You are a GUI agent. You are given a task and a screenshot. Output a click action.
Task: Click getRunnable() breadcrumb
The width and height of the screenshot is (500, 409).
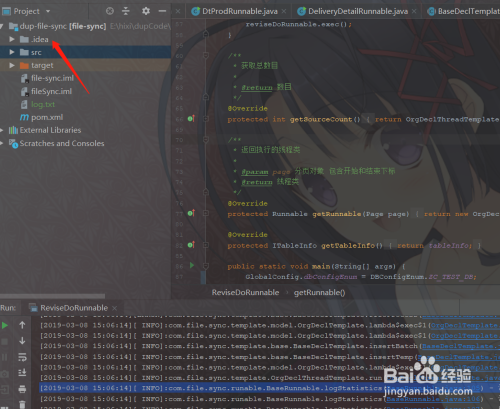(319, 292)
